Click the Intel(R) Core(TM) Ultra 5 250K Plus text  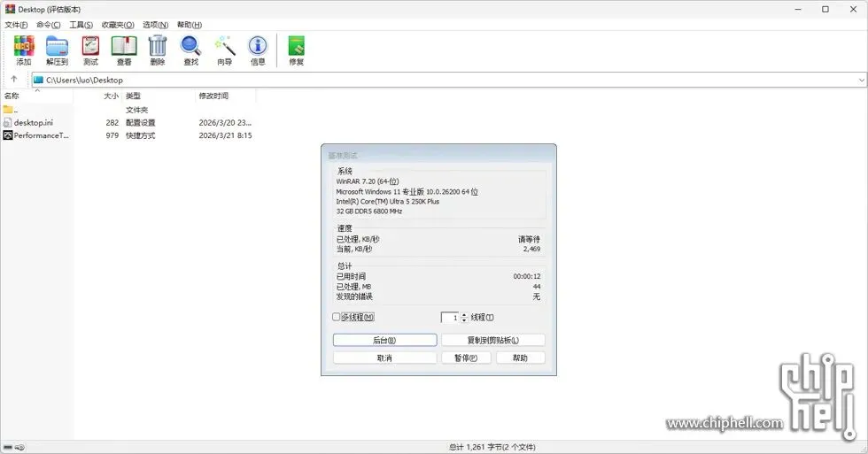point(388,201)
